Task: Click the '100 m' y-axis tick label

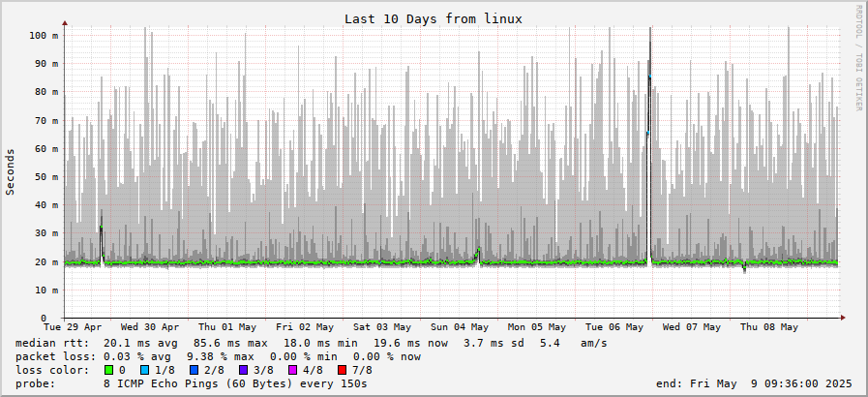Action: point(44,36)
